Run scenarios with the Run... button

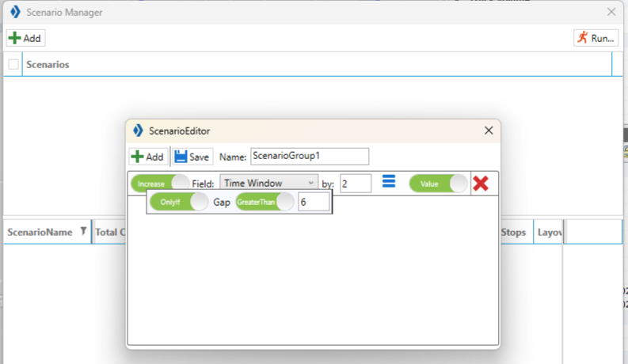coord(596,39)
